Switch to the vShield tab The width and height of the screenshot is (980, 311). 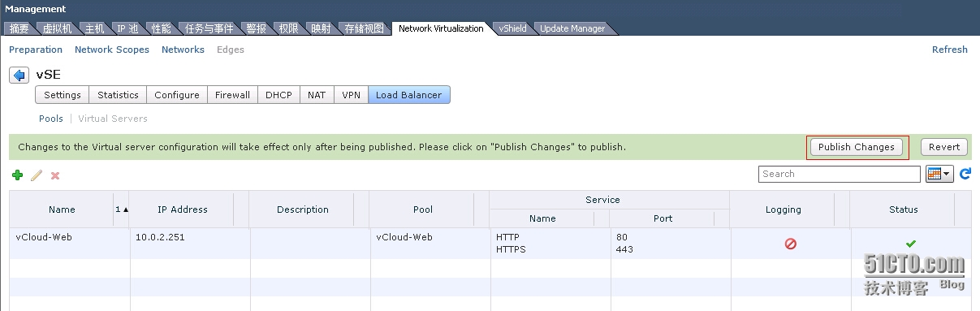[x=513, y=28]
